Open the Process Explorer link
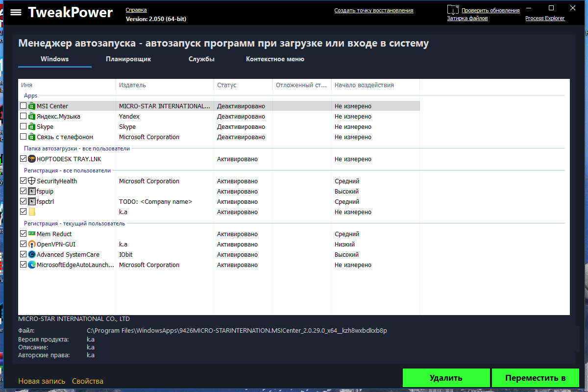The image size is (588, 392). pos(545,18)
